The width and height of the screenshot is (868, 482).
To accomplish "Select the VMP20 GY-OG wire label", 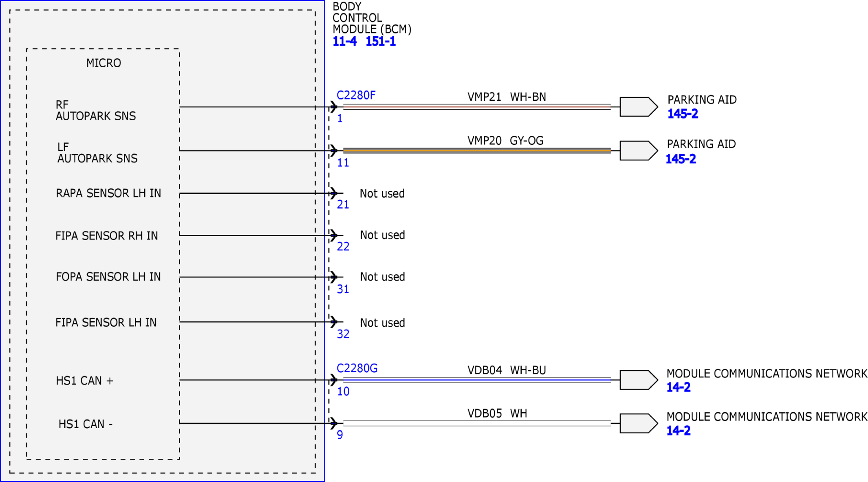I will [505, 141].
